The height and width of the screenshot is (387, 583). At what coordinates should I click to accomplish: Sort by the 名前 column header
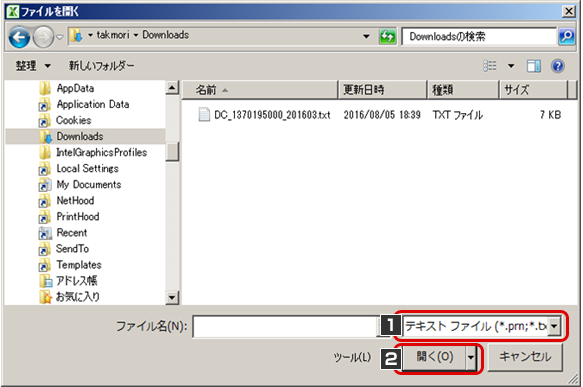(260, 90)
